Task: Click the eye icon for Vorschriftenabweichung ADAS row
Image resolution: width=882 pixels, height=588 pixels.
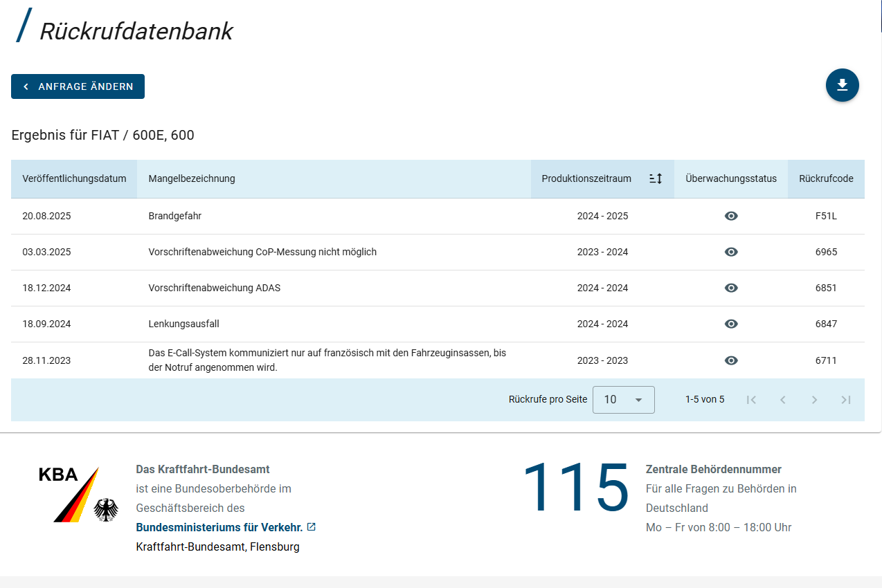Action: pos(731,288)
